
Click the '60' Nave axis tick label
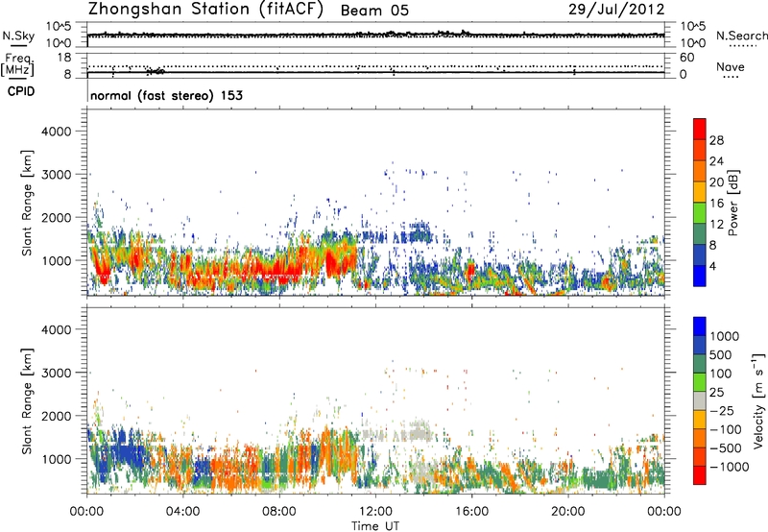pyautogui.click(x=686, y=58)
